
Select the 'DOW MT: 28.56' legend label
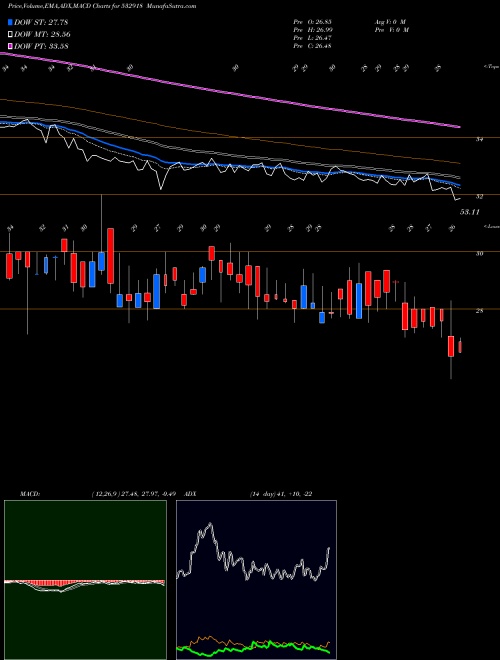click(42, 35)
